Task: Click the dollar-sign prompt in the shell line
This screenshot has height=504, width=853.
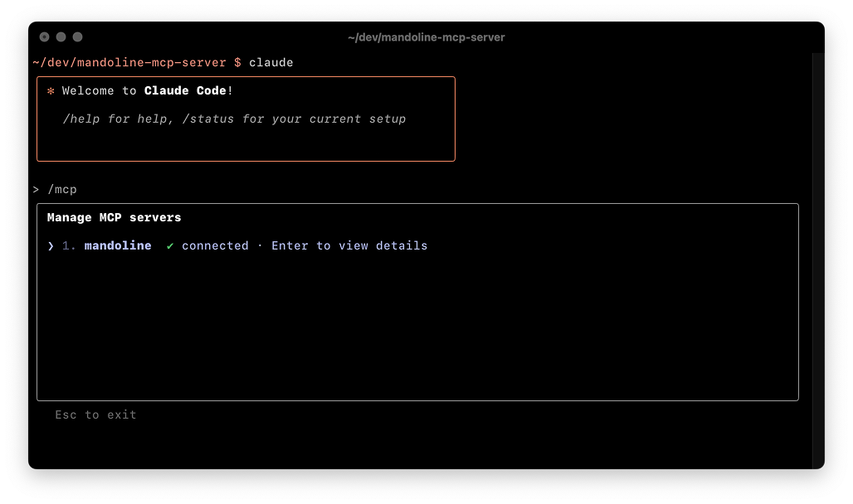Action: point(239,62)
